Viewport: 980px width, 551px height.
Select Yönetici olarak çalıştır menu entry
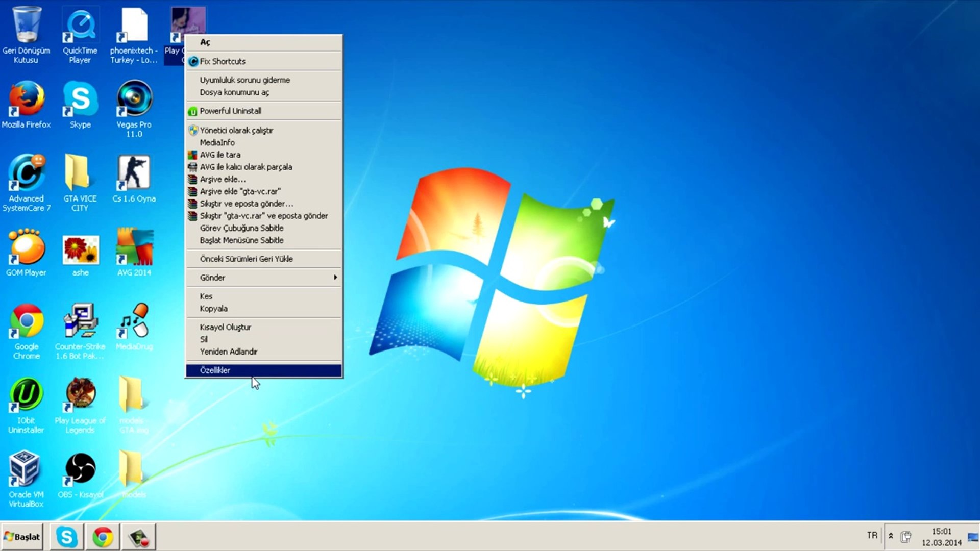(x=236, y=130)
